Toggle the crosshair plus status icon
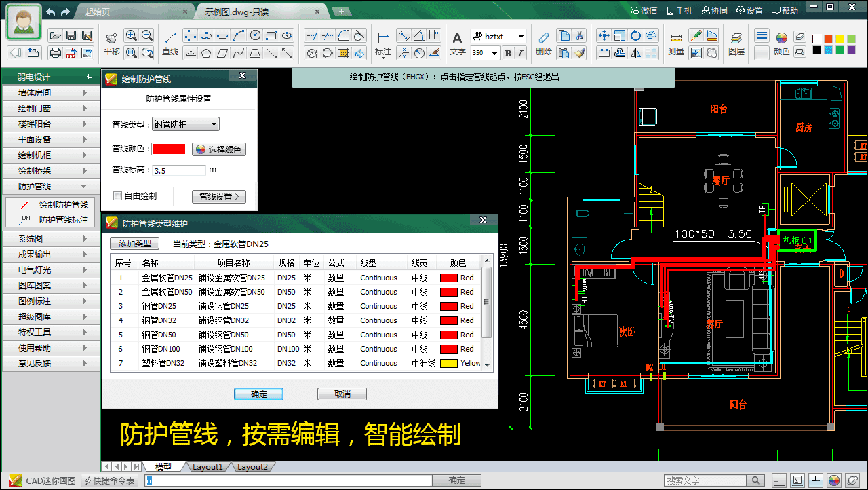 pos(816,480)
